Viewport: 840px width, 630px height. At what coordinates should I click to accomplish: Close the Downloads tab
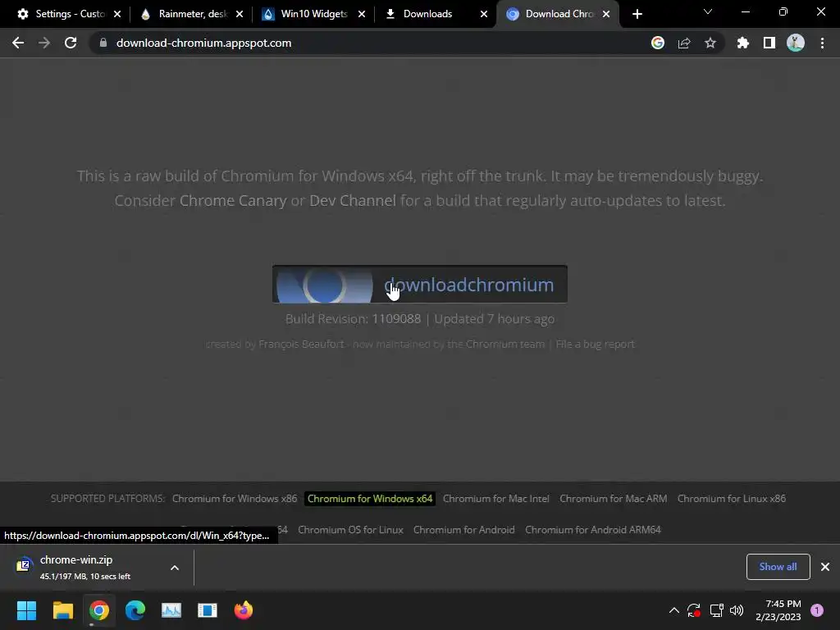click(484, 14)
